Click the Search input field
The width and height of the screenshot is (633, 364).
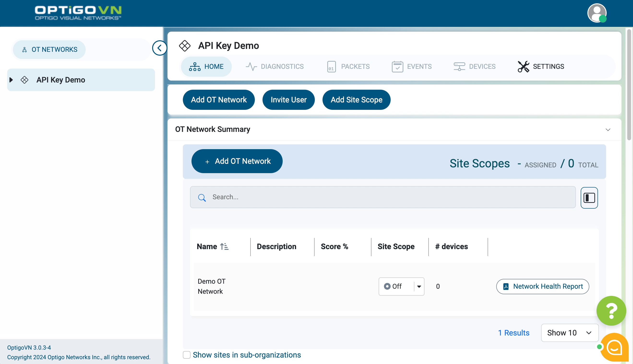383,197
